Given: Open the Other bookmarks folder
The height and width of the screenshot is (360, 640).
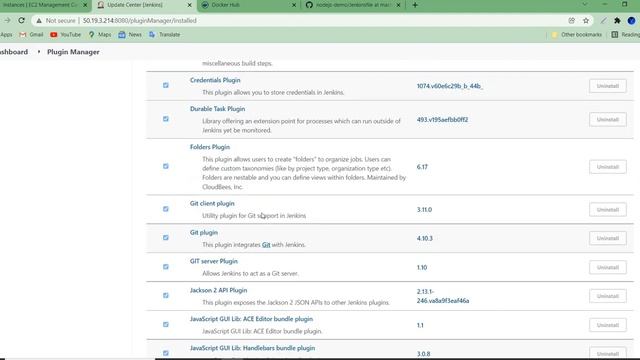Looking at the screenshot, I should pyautogui.click(x=576, y=35).
